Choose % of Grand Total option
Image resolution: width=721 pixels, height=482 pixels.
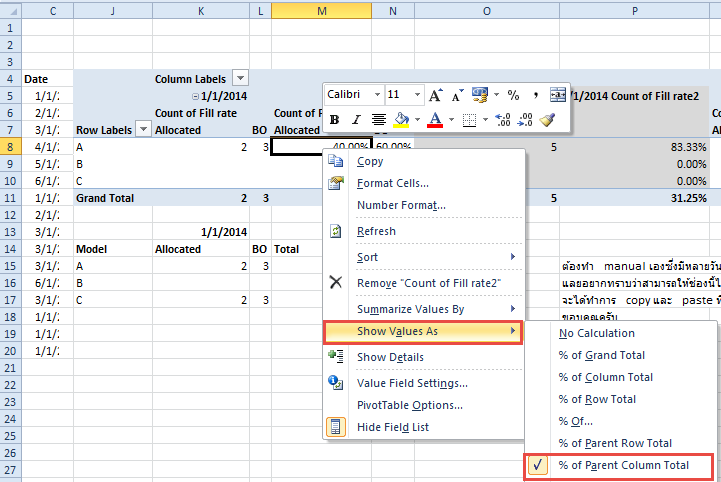tap(601, 355)
